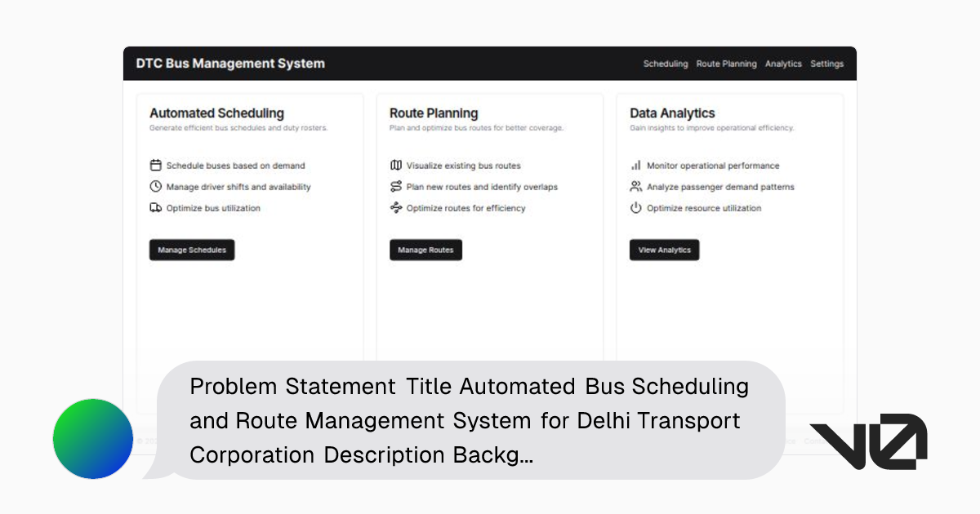Viewport: 980px width, 514px height.
Task: Click the bus icon next to Optimize bus utilization
Action: [154, 208]
